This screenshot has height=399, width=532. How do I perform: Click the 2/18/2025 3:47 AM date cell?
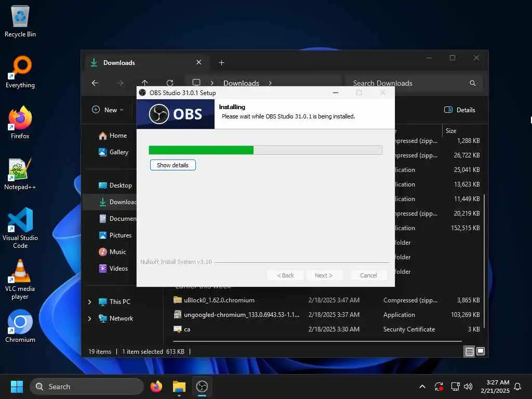point(334,300)
